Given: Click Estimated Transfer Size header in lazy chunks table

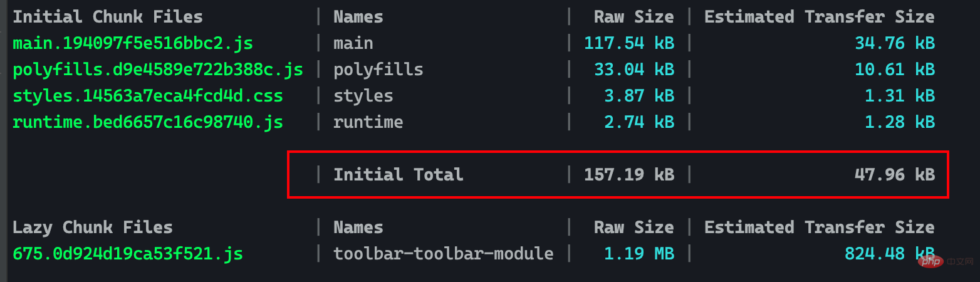Looking at the screenshot, I should tap(820, 227).
